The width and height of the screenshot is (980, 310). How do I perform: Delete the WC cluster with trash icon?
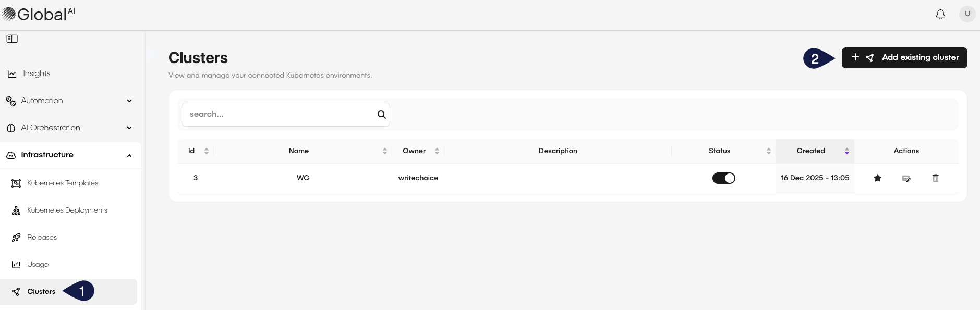pos(936,178)
